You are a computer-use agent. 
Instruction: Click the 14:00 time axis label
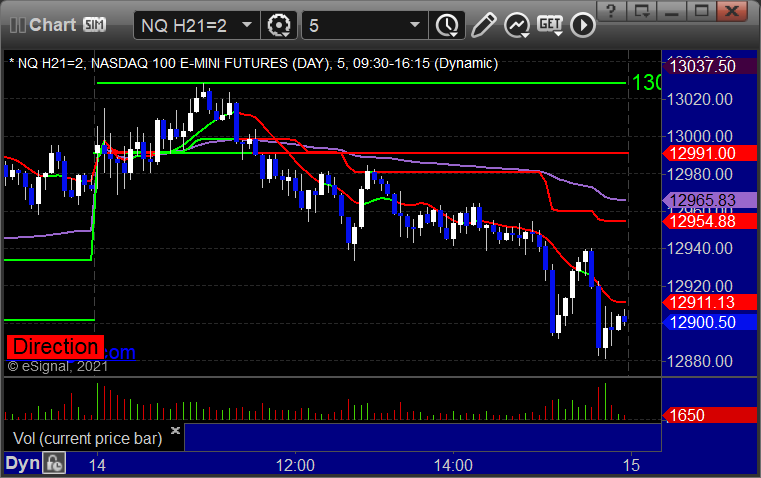pyautogui.click(x=453, y=465)
